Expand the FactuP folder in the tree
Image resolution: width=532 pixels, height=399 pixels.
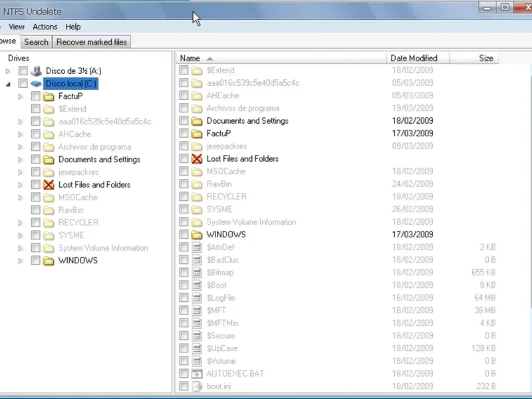[x=21, y=96]
